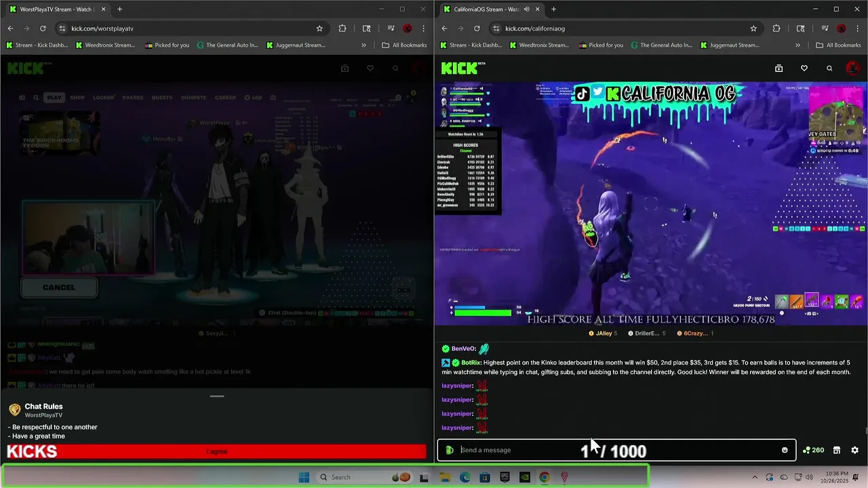This screenshot has height=488, width=868.
Task: Click the last lazysniper username in chat
Action: tap(457, 428)
